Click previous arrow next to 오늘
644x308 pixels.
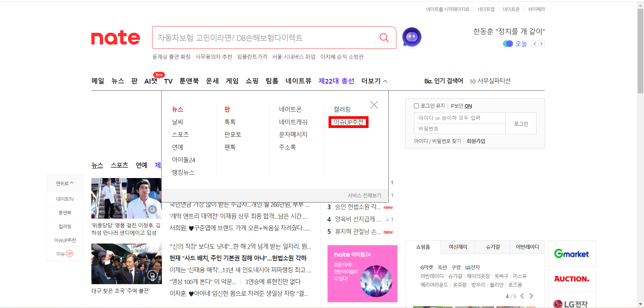pyautogui.click(x=535, y=44)
